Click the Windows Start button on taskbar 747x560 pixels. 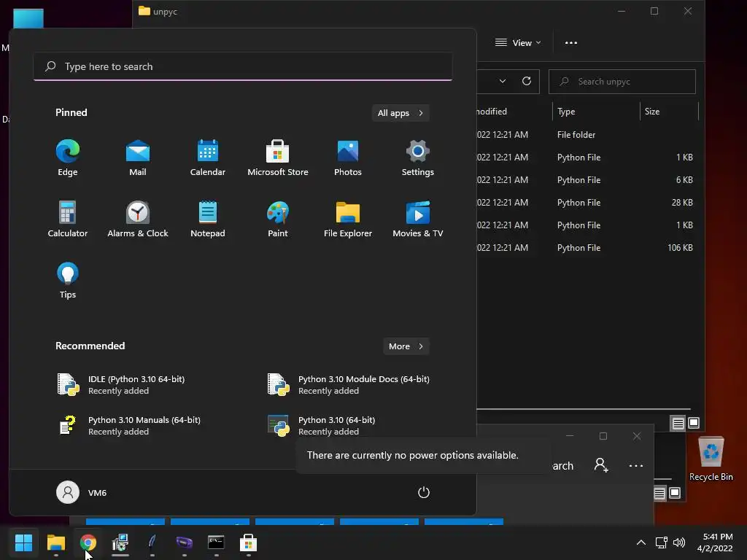click(23, 542)
